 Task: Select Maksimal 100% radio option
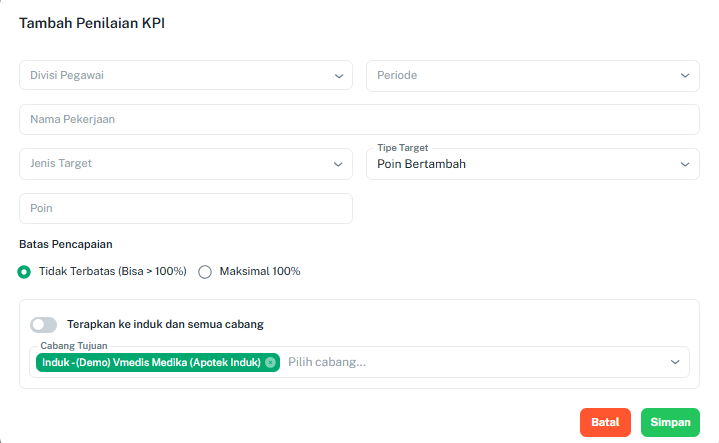coord(205,272)
